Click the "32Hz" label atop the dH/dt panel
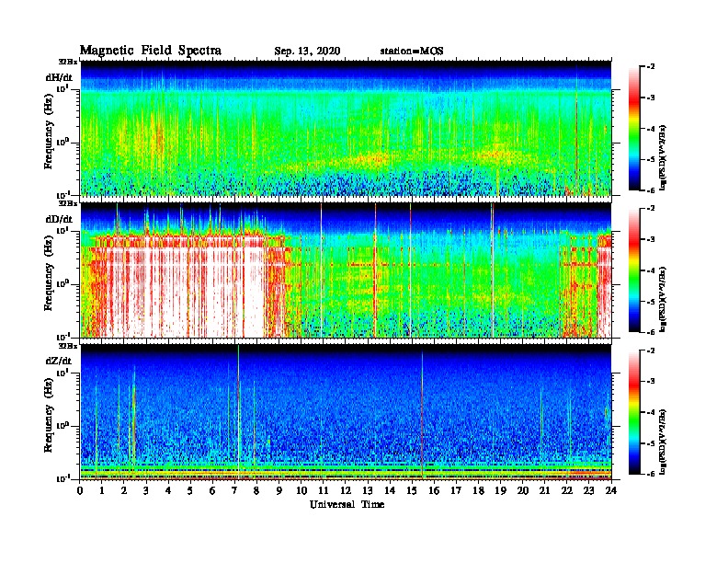Screen dimensions: 728x563 (x=67, y=62)
